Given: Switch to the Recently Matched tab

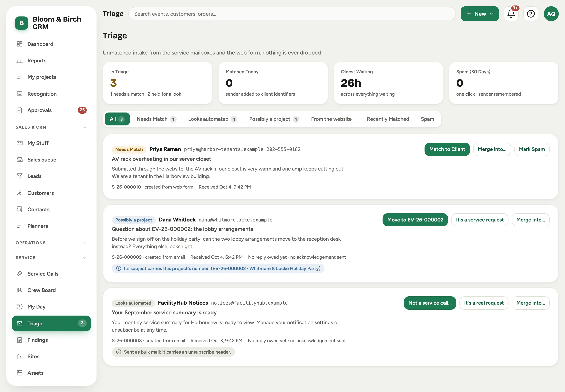Looking at the screenshot, I should (388, 119).
